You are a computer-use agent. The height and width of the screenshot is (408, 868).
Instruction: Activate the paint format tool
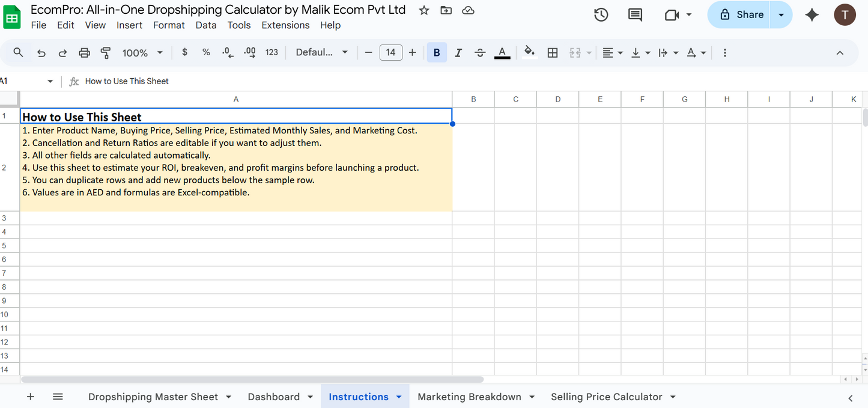106,53
